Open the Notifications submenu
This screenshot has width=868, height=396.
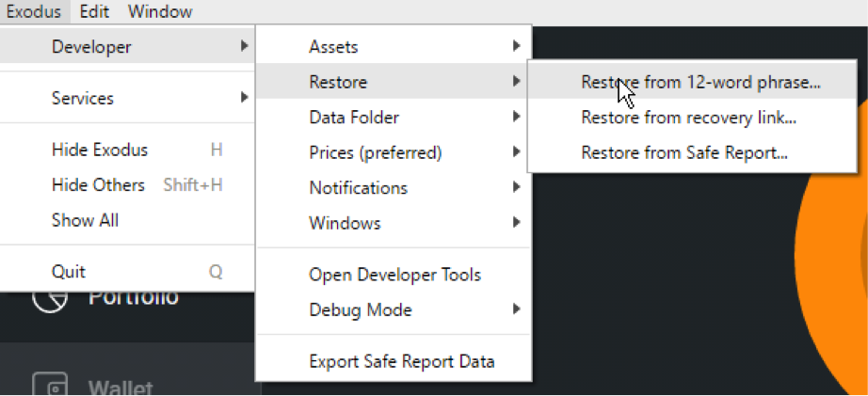(394, 188)
